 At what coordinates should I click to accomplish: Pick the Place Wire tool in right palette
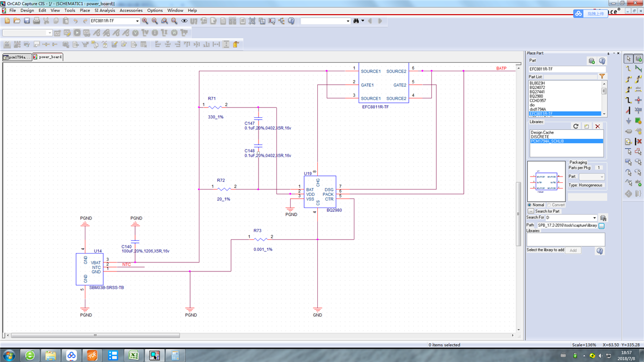click(x=628, y=69)
